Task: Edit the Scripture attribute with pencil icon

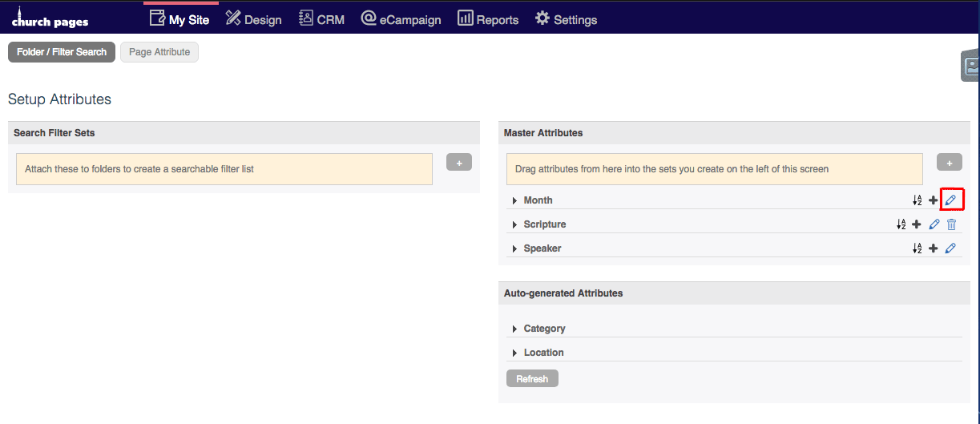Action: point(934,224)
